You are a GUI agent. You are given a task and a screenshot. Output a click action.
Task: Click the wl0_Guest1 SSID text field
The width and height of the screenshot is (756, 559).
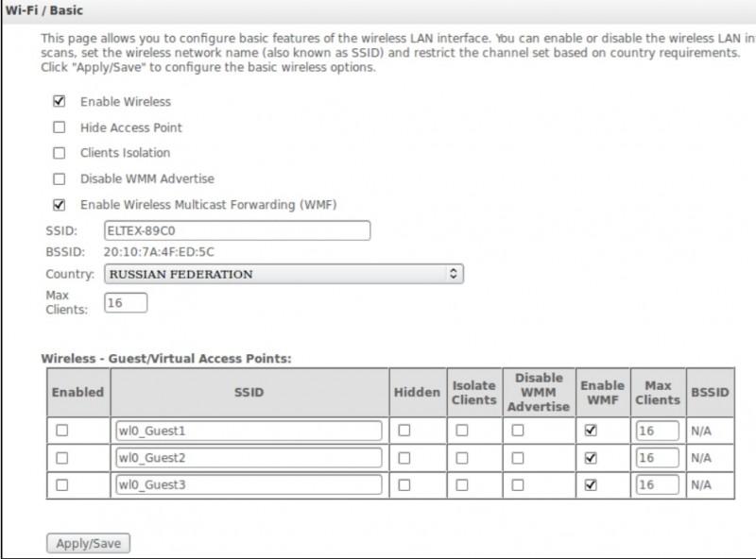[x=249, y=431]
